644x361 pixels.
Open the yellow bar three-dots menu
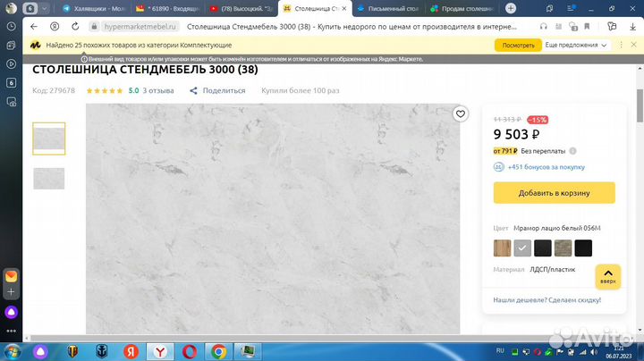pyautogui.click(x=621, y=45)
